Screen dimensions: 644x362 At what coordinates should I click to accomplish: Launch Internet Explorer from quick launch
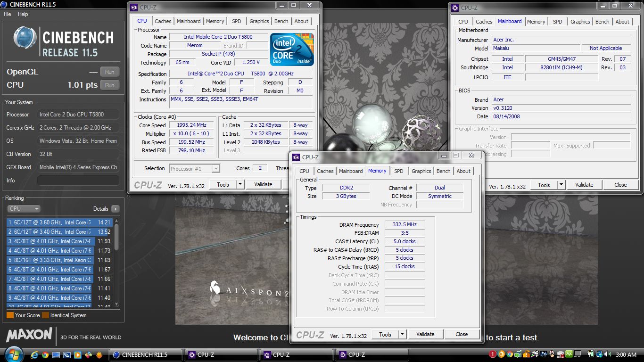click(34, 354)
